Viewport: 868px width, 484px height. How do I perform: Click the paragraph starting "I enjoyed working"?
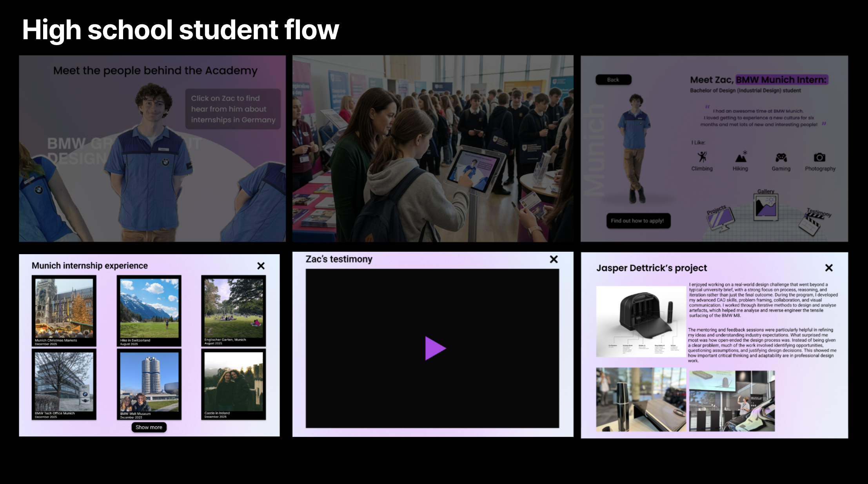(763, 300)
